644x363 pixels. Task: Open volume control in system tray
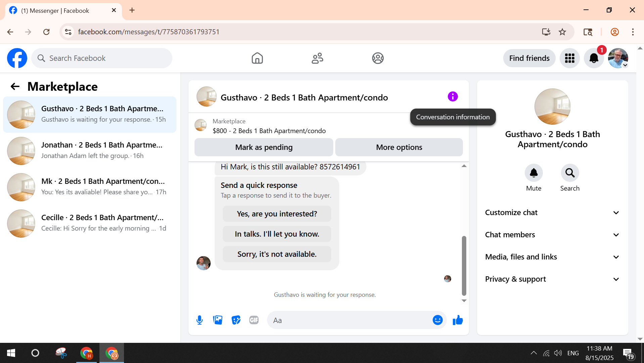point(558,353)
